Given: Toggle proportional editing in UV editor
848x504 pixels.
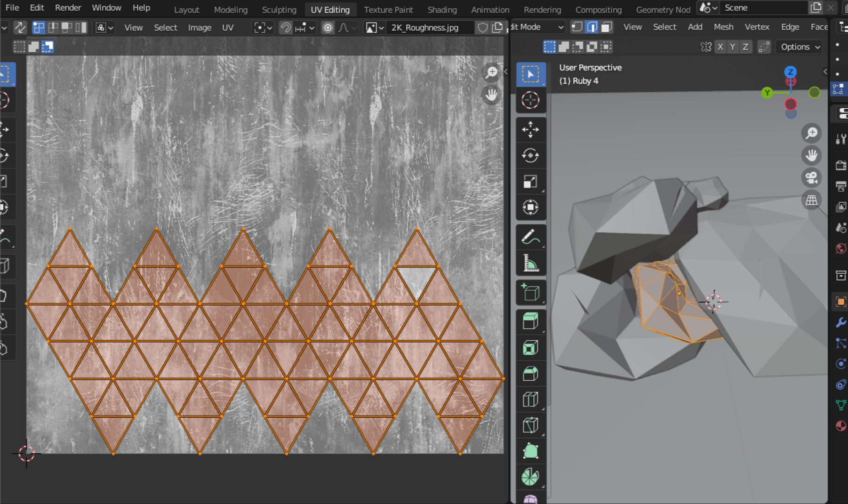Looking at the screenshot, I should pyautogui.click(x=328, y=28).
